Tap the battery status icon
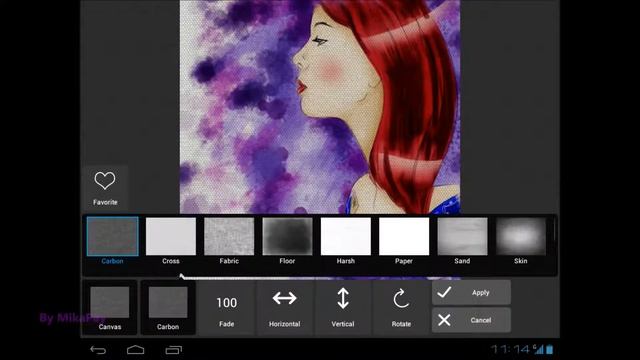This screenshot has height=360, width=640. pyautogui.click(x=549, y=349)
